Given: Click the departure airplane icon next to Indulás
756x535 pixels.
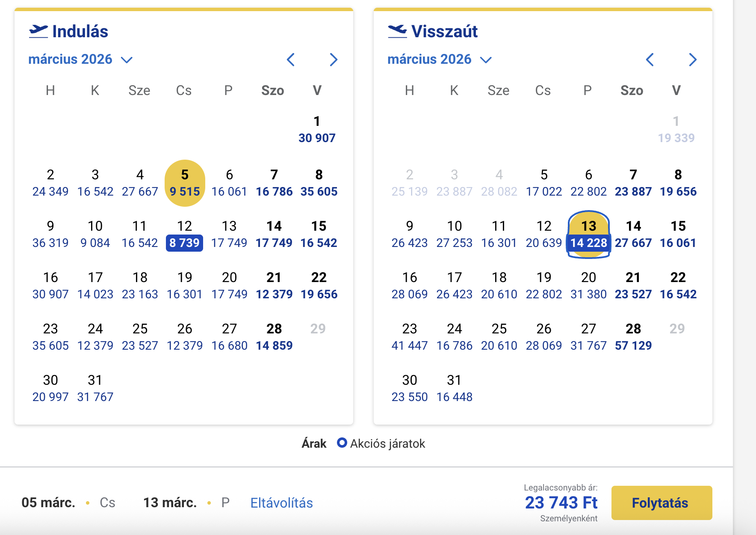Looking at the screenshot, I should pos(38,30).
